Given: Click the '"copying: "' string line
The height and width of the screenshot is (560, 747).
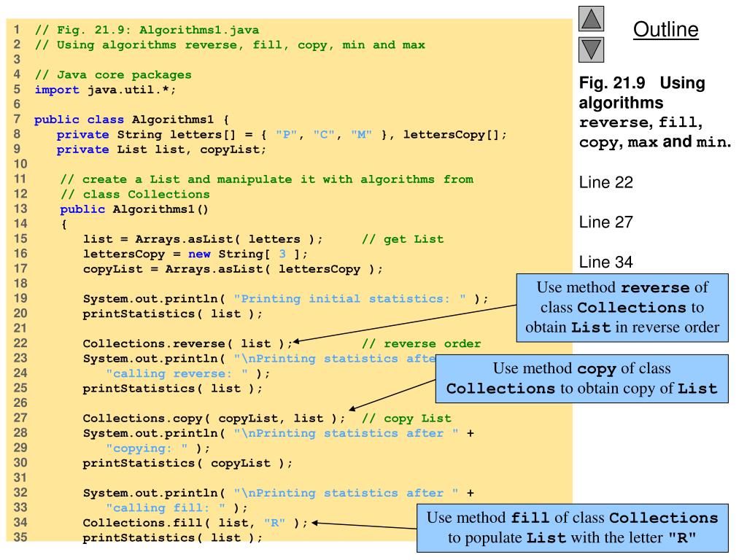Looking at the screenshot, I should click(x=158, y=448).
